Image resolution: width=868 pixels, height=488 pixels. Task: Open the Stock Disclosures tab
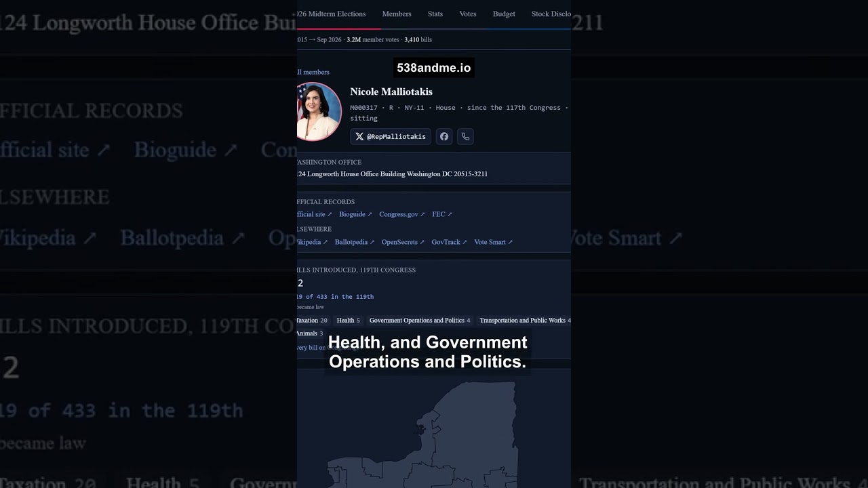coord(551,14)
